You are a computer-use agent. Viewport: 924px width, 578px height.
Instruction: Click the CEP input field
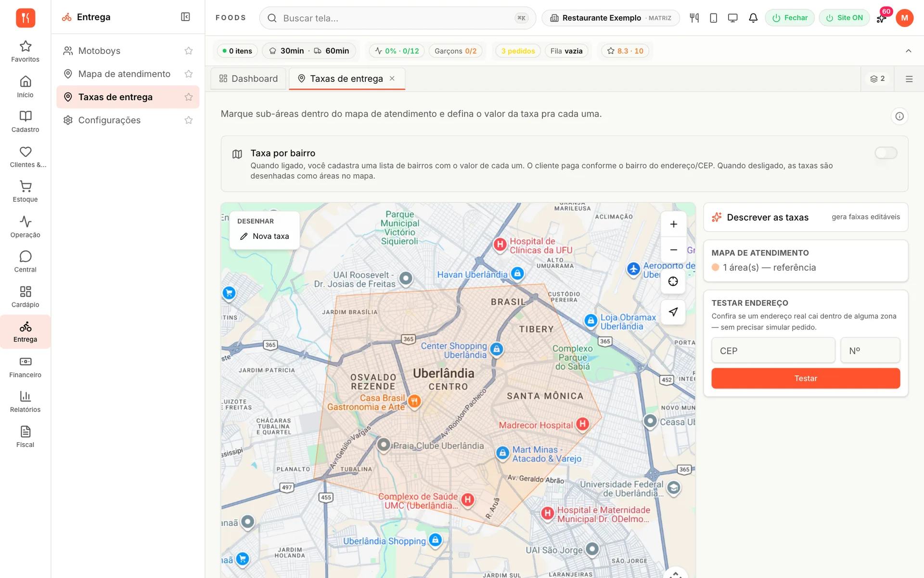coord(773,351)
